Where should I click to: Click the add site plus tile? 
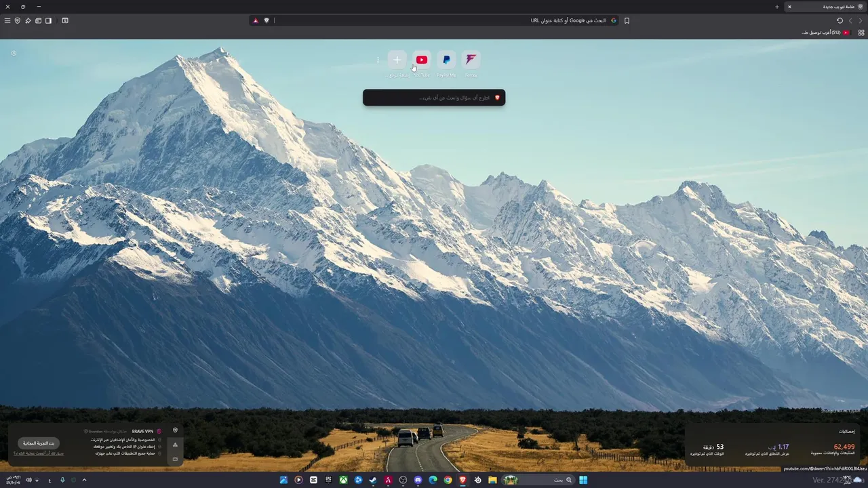397,60
